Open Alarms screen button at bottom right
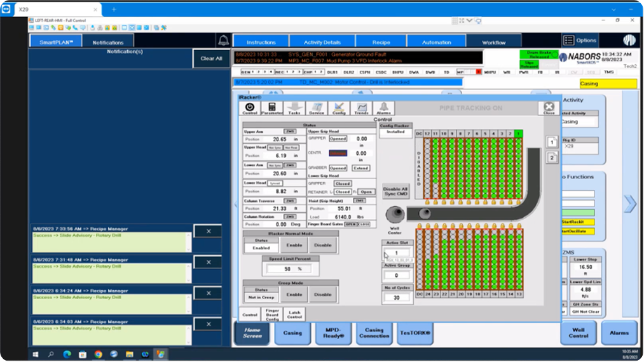644x362 pixels. [619, 333]
